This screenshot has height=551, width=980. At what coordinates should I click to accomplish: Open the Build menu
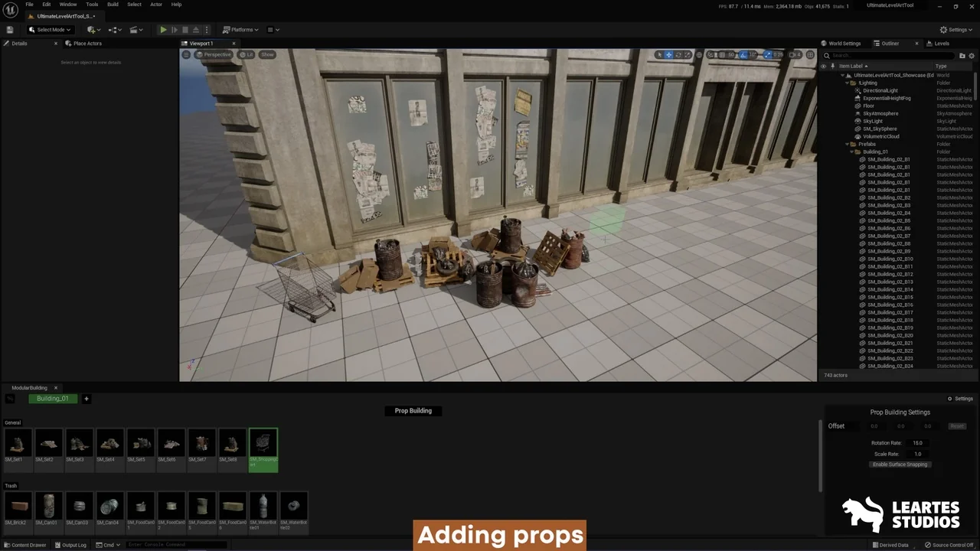coord(113,5)
